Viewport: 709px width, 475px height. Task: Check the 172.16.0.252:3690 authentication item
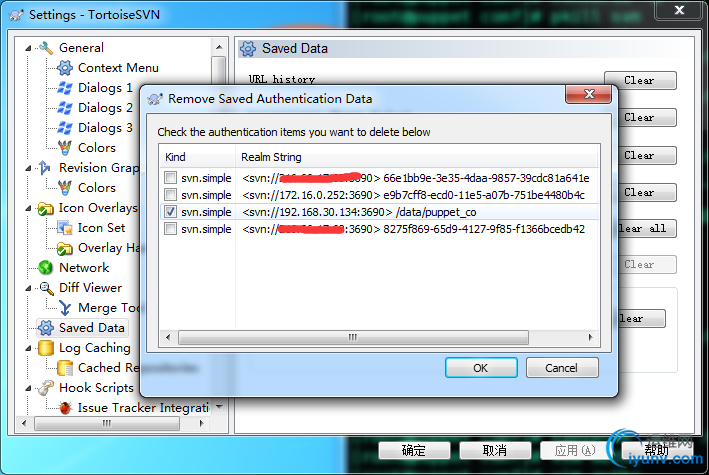pos(170,195)
